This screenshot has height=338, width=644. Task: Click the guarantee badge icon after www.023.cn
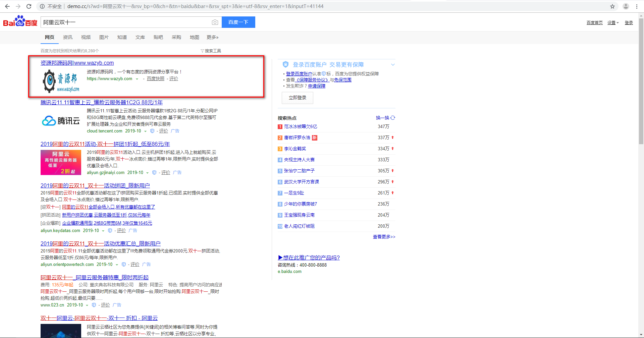pos(94,305)
